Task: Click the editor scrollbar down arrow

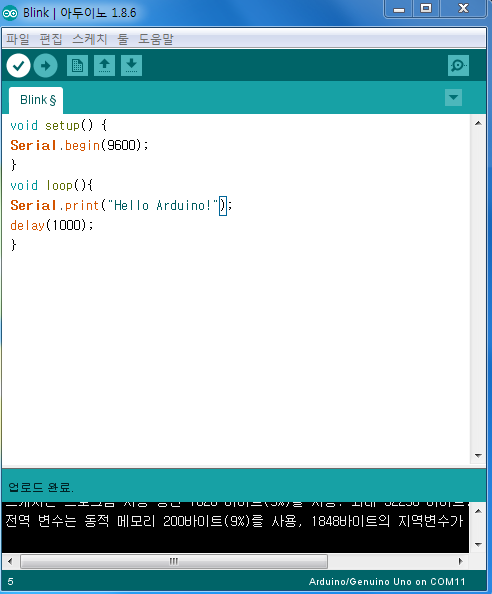Action: pyautogui.click(x=478, y=455)
